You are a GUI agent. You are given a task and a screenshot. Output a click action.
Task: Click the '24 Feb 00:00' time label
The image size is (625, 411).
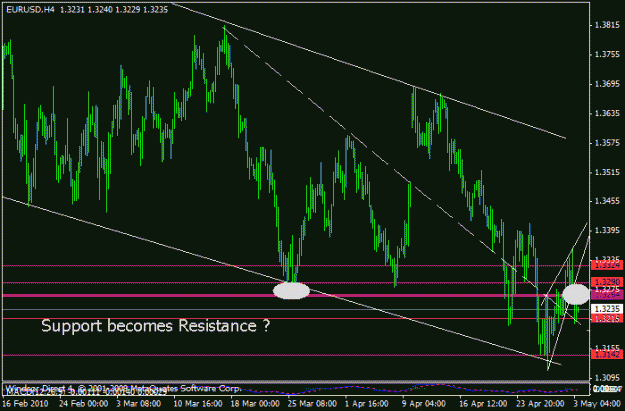(x=84, y=403)
